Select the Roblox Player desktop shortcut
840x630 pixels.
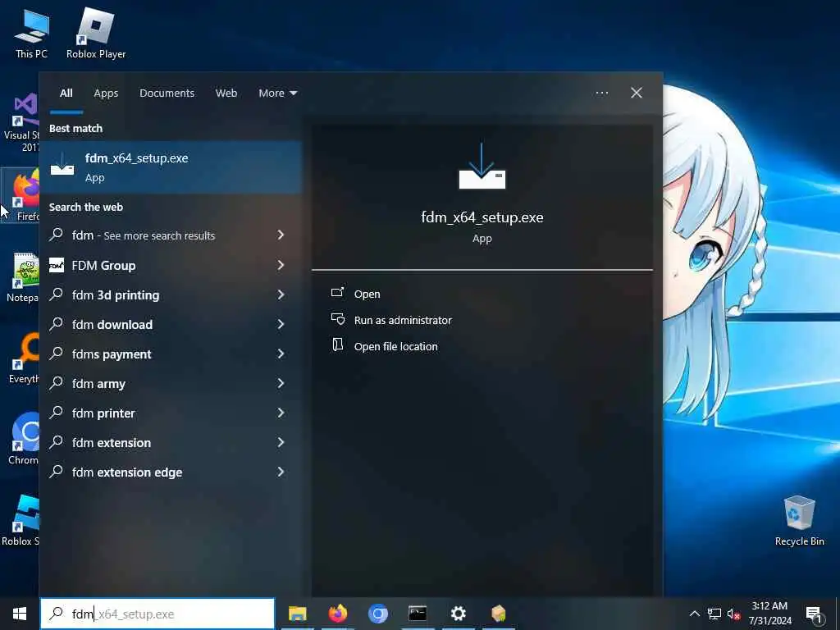pyautogui.click(x=96, y=33)
